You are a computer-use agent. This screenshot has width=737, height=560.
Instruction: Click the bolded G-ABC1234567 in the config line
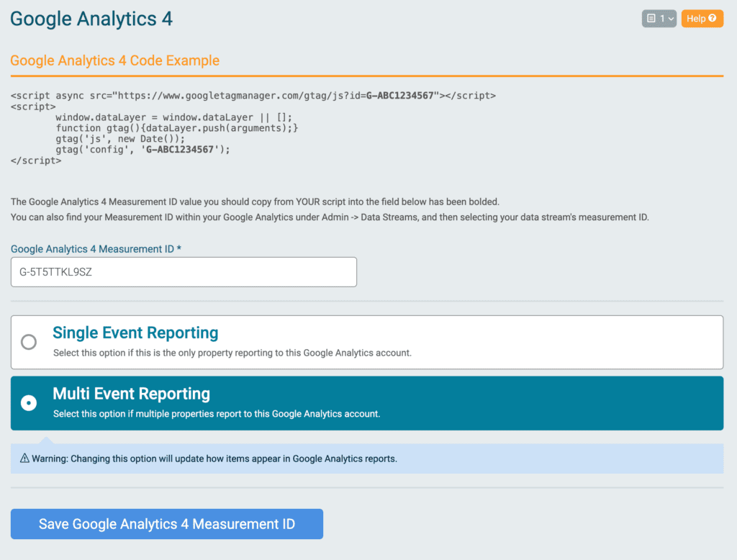[179, 150]
